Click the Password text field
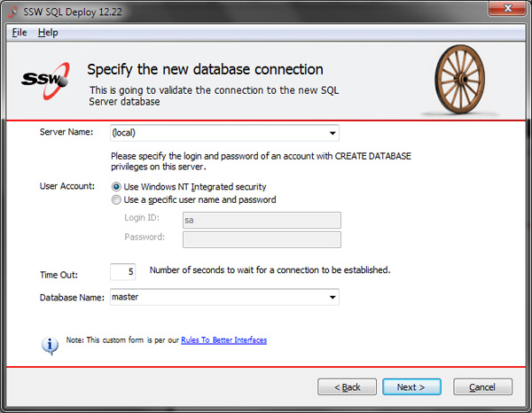 262,239
